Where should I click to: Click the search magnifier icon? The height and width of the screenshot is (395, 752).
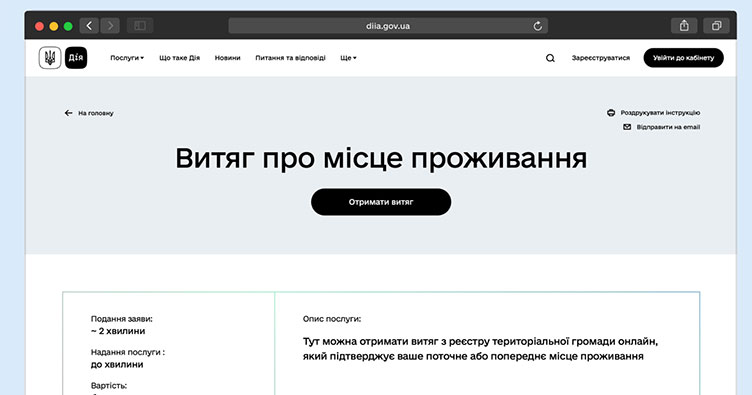[x=550, y=58]
